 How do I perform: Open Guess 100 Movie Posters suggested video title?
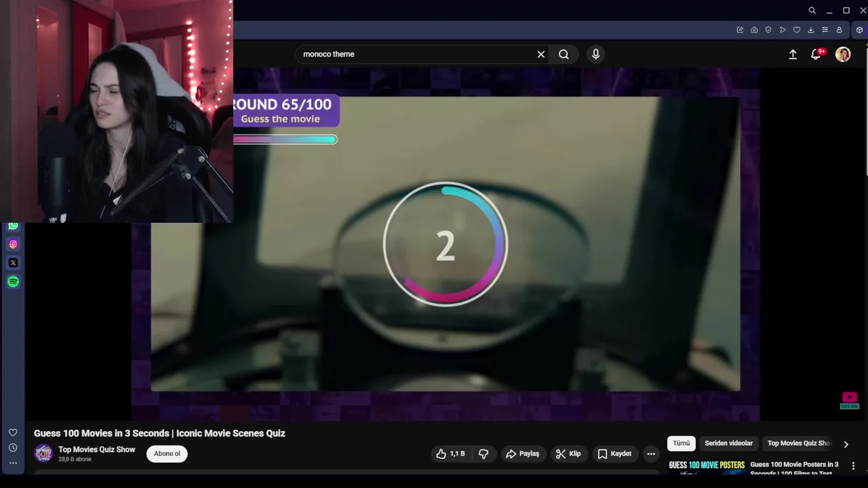(795, 468)
